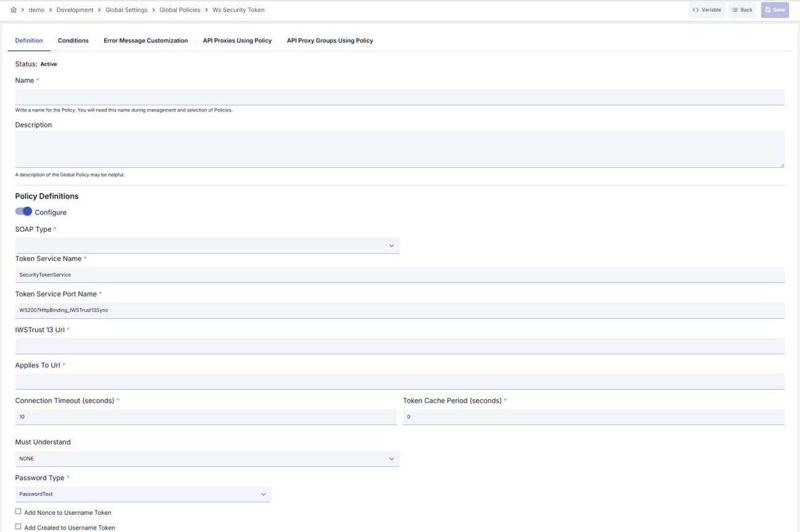The image size is (800, 532).
Task: Open API Proxy Groups Using Policy tab
Action: pyautogui.click(x=330, y=41)
